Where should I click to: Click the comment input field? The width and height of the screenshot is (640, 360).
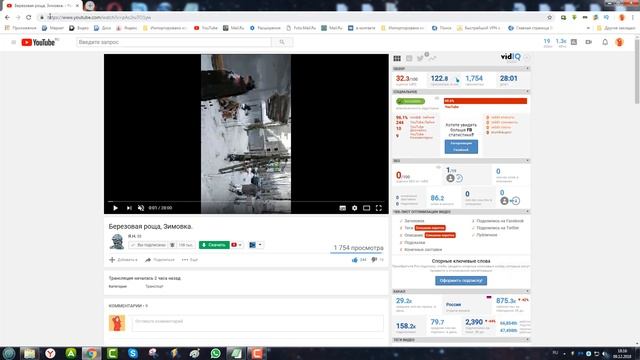point(258,322)
